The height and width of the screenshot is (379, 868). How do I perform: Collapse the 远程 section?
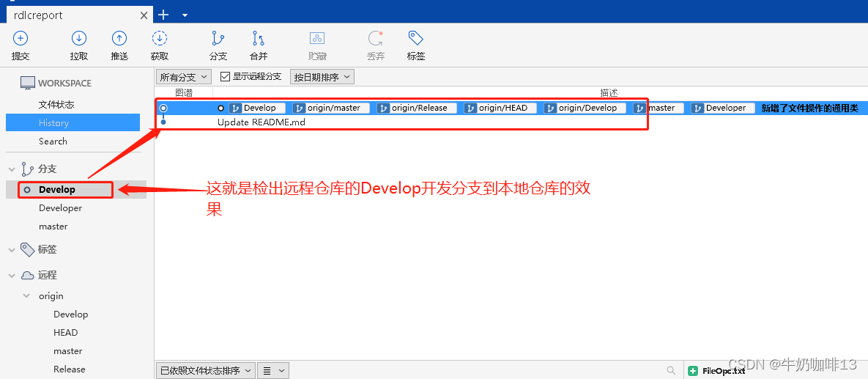tap(12, 276)
